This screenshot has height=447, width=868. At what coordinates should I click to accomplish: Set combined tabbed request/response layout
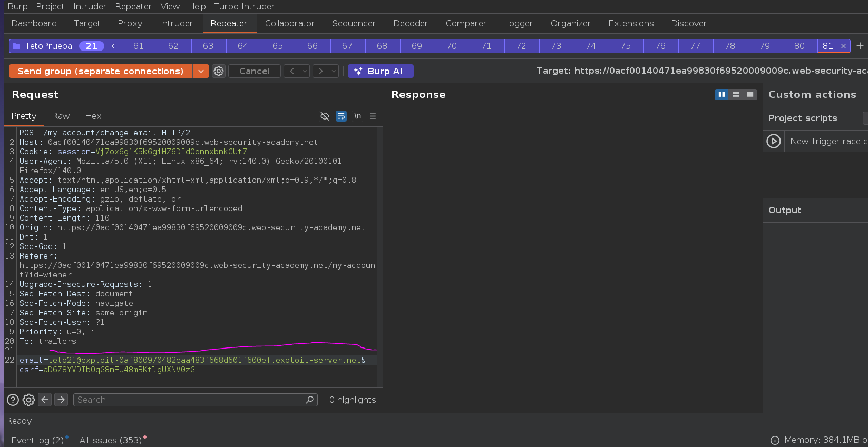click(750, 94)
